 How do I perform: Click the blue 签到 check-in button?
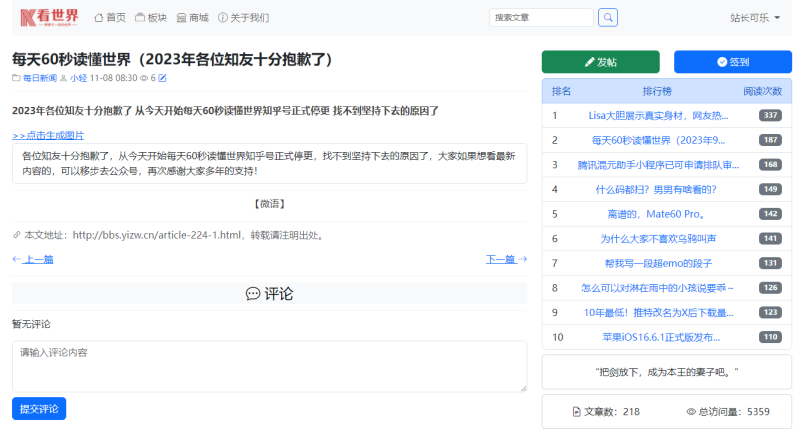(x=733, y=62)
